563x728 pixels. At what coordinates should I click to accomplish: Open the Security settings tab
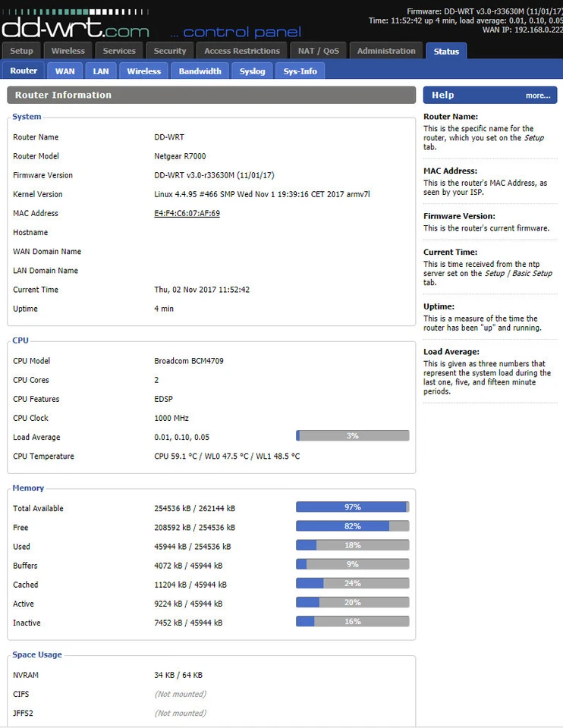[x=169, y=50]
